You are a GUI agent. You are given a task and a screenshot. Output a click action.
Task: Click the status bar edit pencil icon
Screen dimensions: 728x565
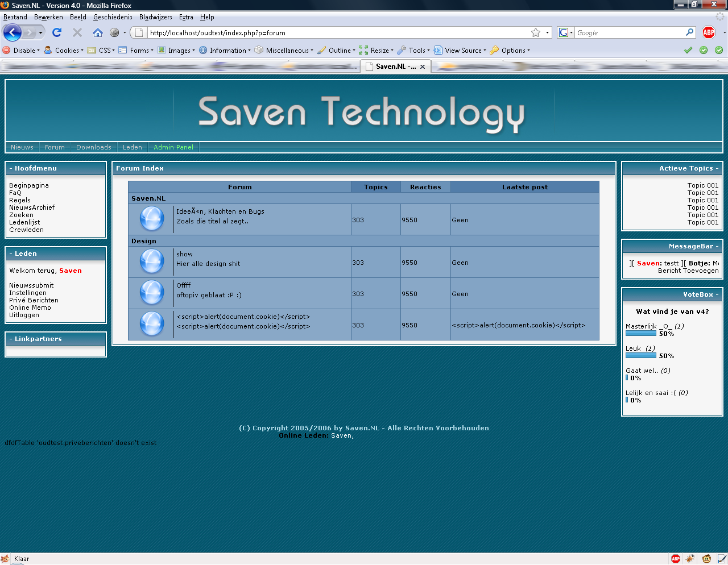point(722,559)
